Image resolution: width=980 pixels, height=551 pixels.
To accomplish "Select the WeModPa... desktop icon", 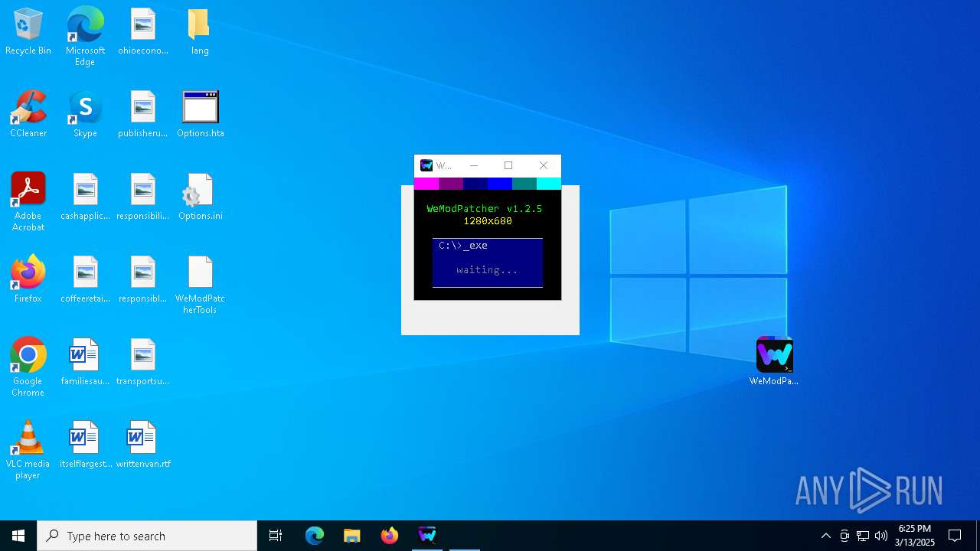I will (x=774, y=361).
